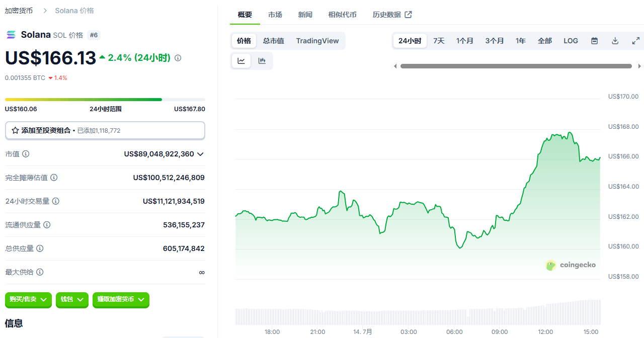Click the info icon beside 24小时 change

pyautogui.click(x=178, y=58)
